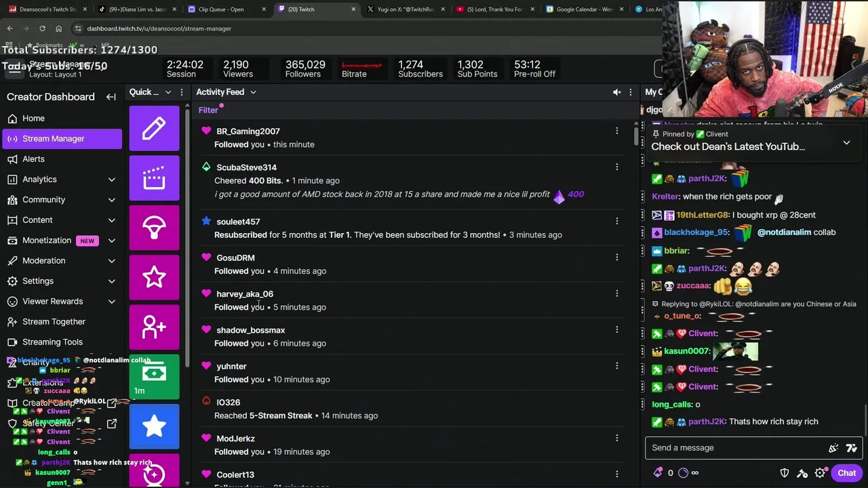Click the blue solid star quick action
Image resolution: width=868 pixels, height=488 pixels.
pos(154,426)
